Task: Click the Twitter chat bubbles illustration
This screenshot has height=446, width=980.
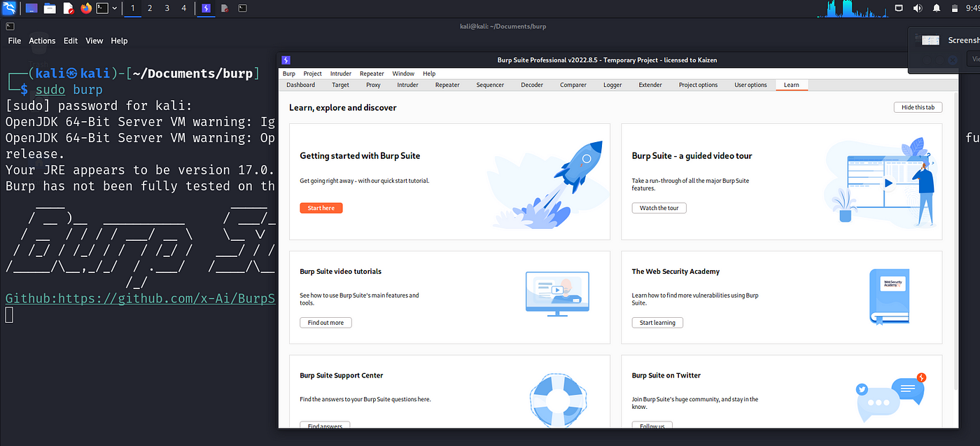Action: 892,398
